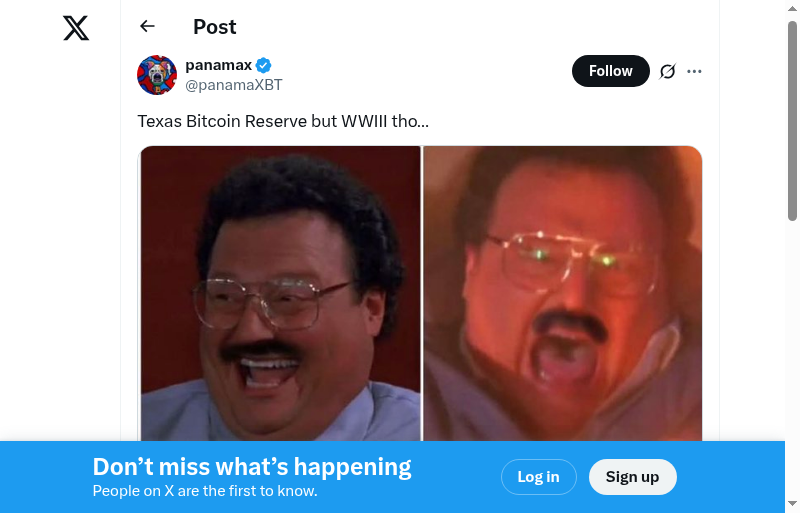Open the @panamaXBT handle link
The height and width of the screenshot is (513, 800).
[x=234, y=85]
